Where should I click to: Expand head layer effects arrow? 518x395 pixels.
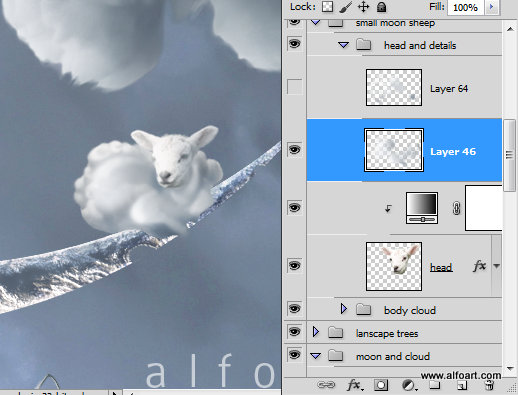[x=497, y=266]
